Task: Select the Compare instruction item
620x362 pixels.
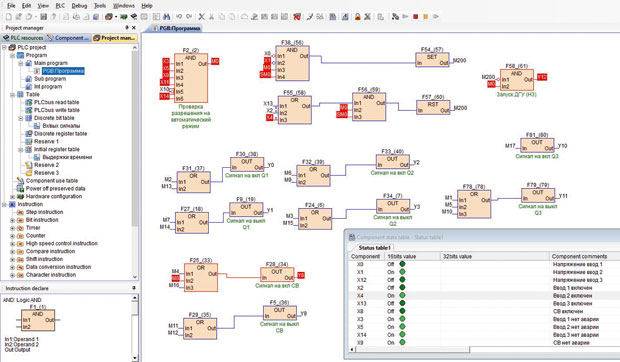Action: tap(50, 251)
